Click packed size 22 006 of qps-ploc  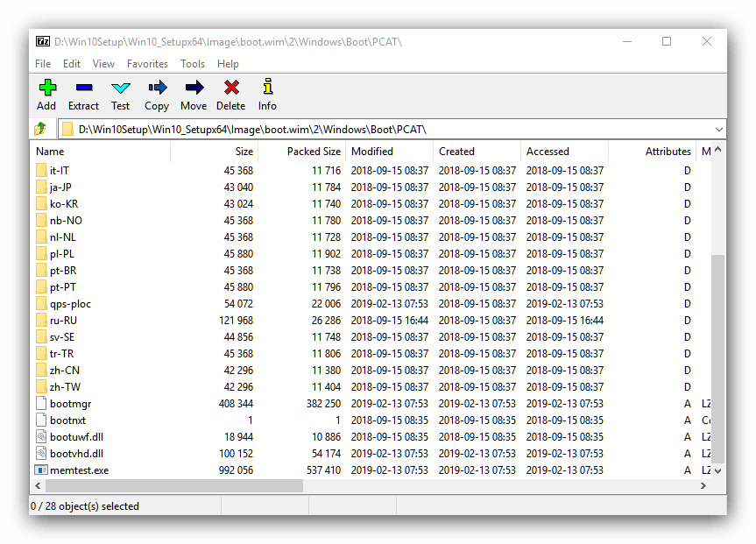pos(326,304)
